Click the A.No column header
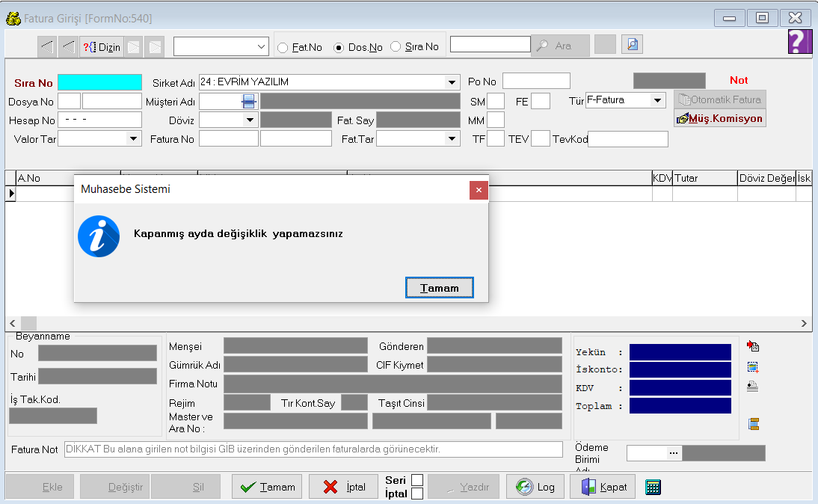 click(x=68, y=179)
